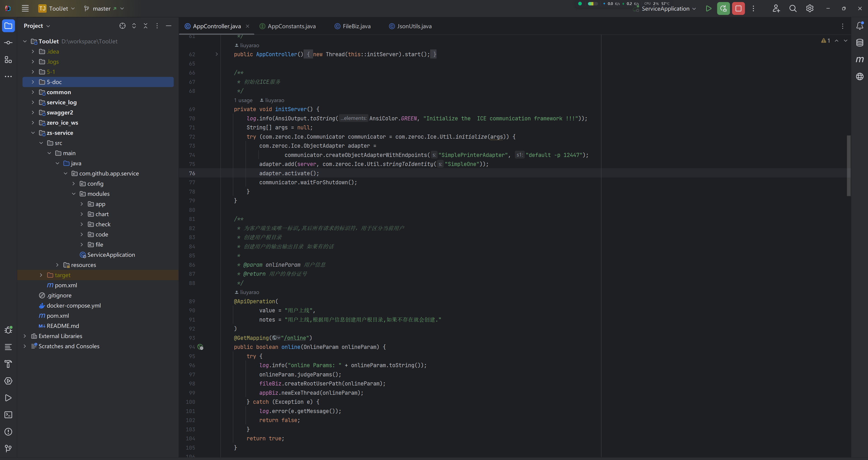Image resolution: width=868 pixels, height=460 pixels.
Task: Open the main hamburger menu
Action: click(25, 8)
